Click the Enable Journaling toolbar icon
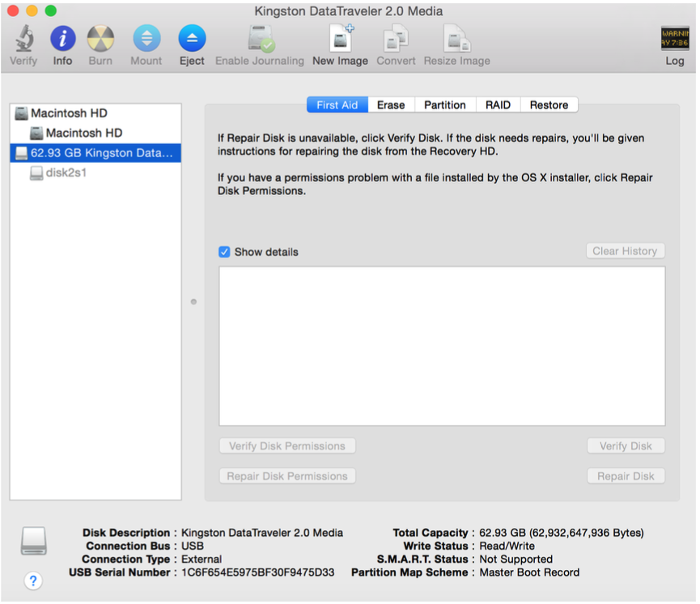The image size is (700, 604). pos(261,38)
